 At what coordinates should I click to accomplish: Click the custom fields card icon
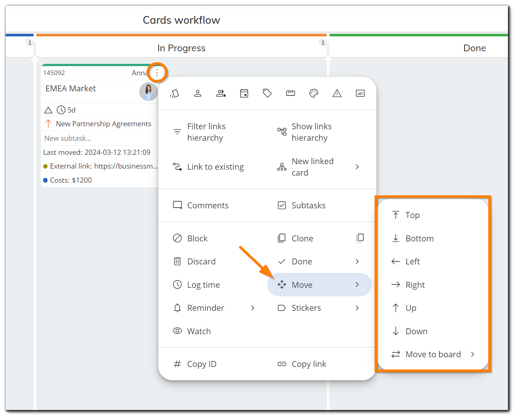(x=360, y=94)
